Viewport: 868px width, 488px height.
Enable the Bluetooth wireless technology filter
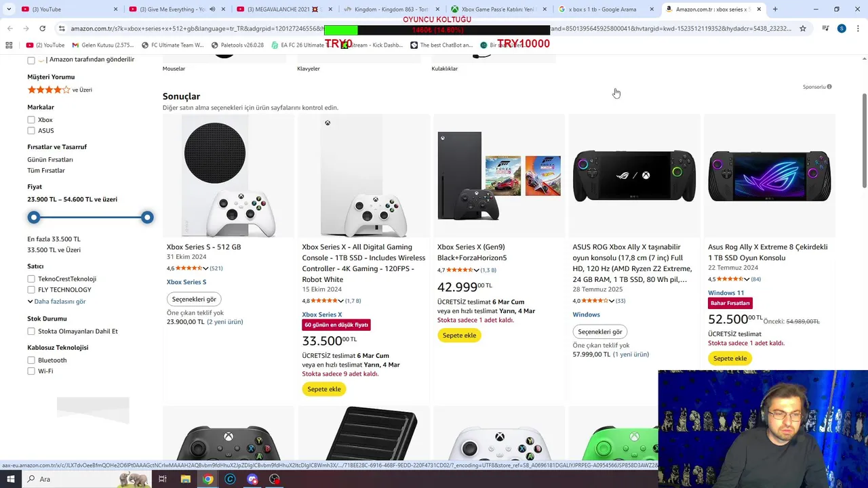pos(31,361)
